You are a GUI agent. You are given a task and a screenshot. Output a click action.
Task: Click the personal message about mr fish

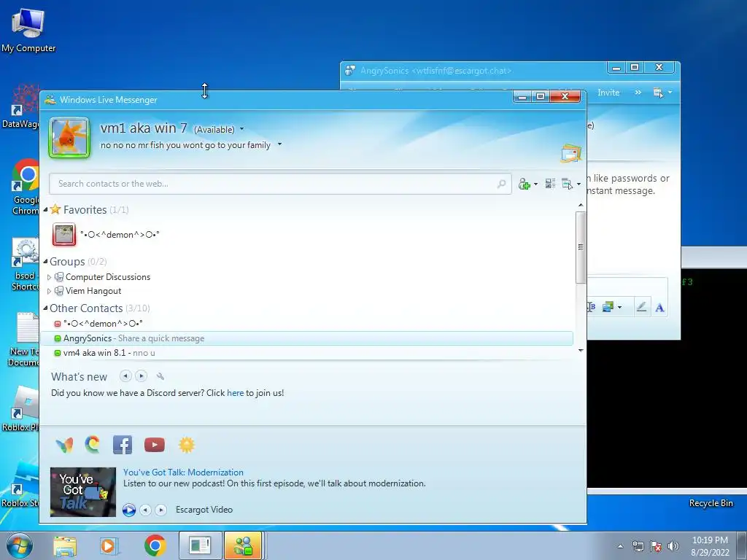(x=185, y=145)
